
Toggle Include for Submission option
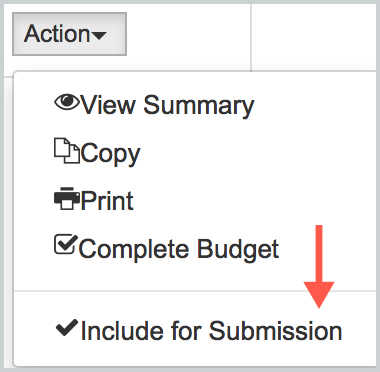click(199, 331)
